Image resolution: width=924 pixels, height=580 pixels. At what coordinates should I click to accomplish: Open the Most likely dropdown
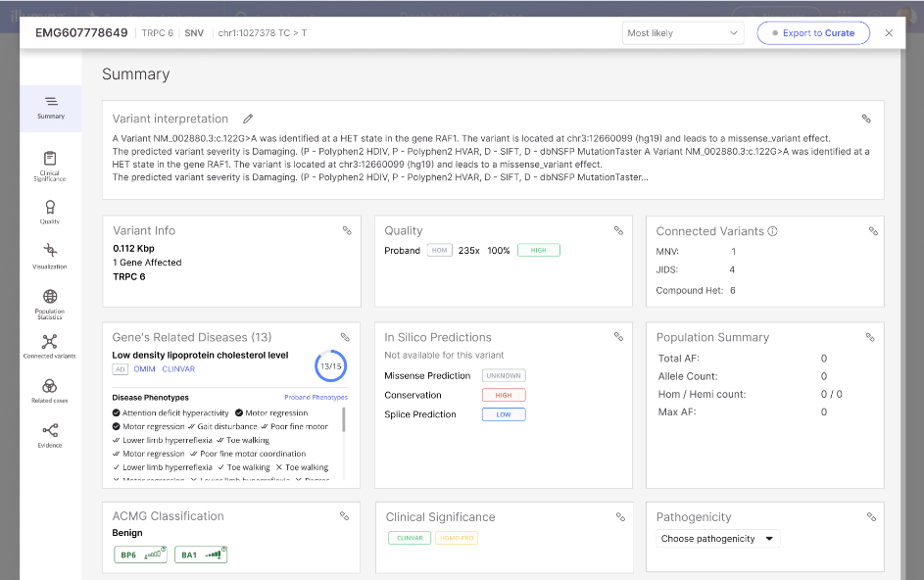pyautogui.click(x=683, y=33)
